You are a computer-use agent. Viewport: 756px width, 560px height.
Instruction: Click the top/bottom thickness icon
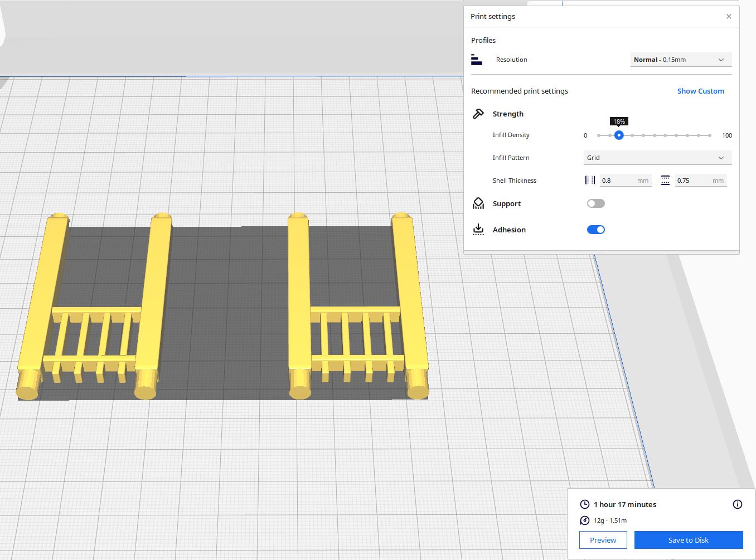[x=665, y=181]
